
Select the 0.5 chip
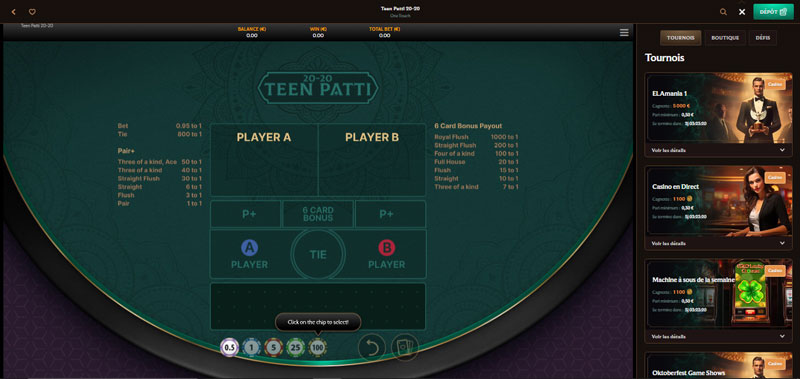[x=230, y=347]
